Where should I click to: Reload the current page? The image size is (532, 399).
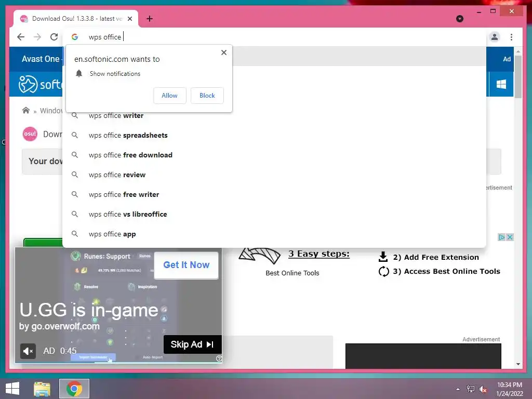54,37
